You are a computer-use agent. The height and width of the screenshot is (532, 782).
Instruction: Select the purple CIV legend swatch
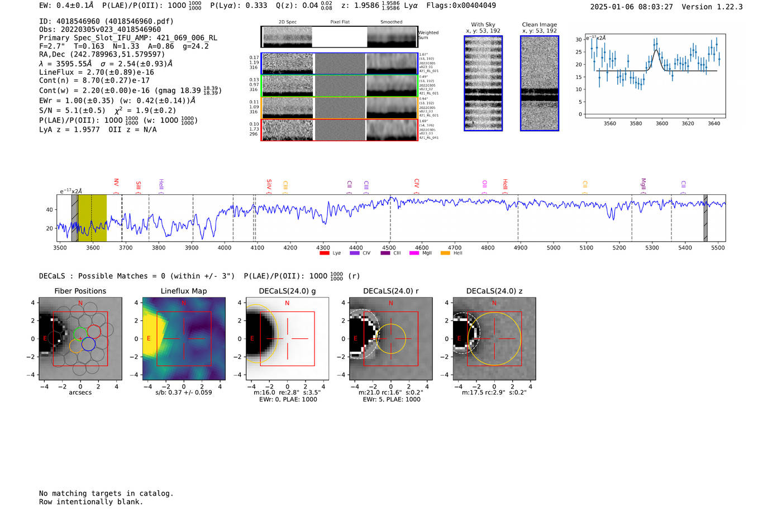(355, 253)
